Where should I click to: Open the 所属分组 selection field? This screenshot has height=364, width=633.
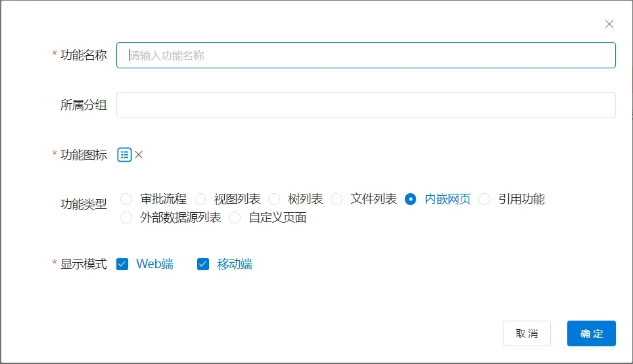pos(365,105)
